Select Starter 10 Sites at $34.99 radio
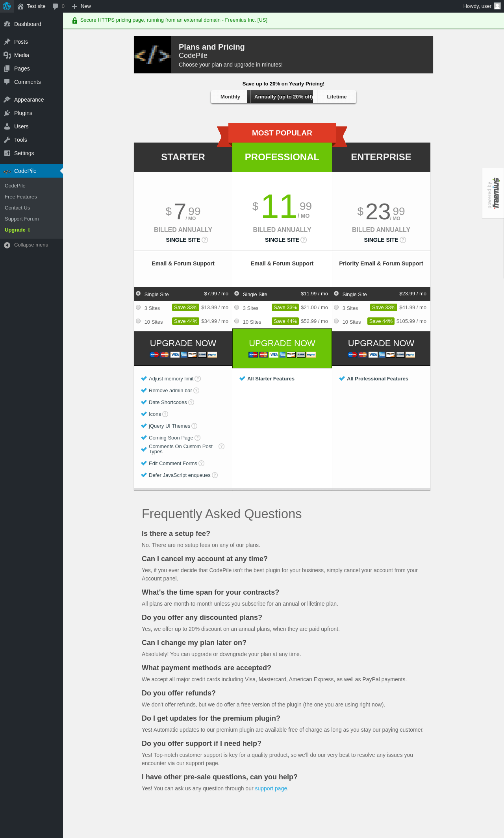The height and width of the screenshot is (838, 504). point(138,321)
